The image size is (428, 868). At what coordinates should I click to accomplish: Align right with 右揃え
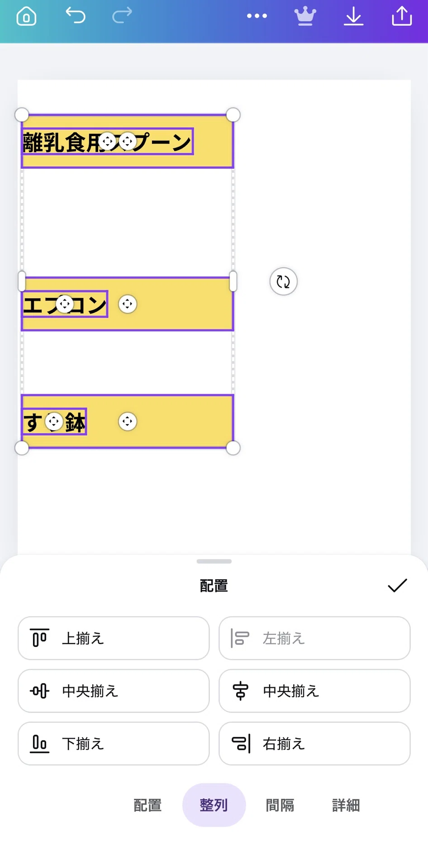click(314, 744)
